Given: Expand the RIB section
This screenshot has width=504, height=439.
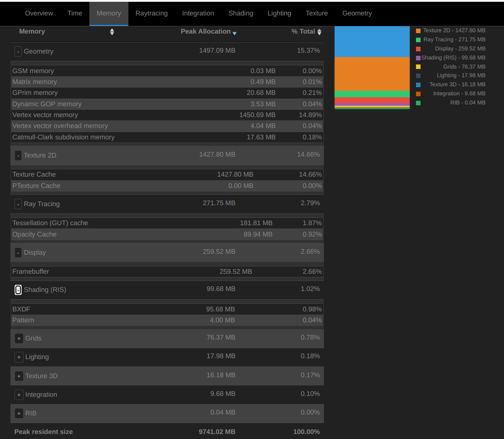Looking at the screenshot, I should point(19,413).
